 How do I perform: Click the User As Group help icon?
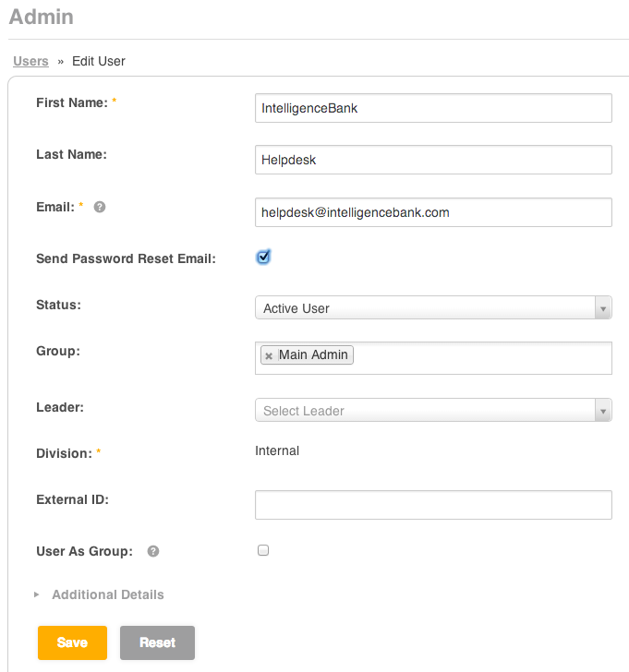[153, 551]
